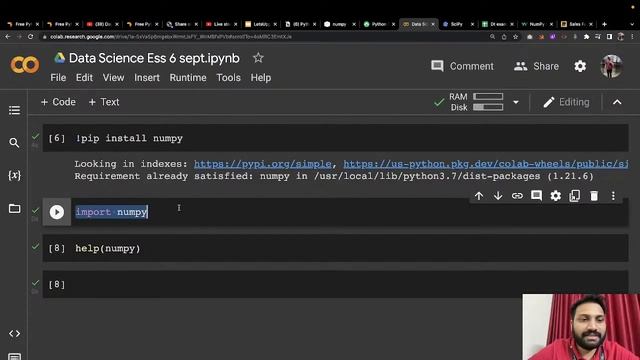
Task: Mirror the cell in a tab
Action: coord(575,196)
